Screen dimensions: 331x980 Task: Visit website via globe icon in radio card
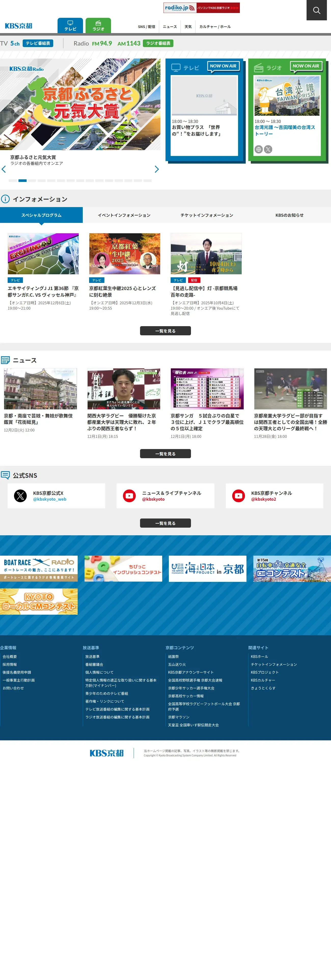pos(259,150)
